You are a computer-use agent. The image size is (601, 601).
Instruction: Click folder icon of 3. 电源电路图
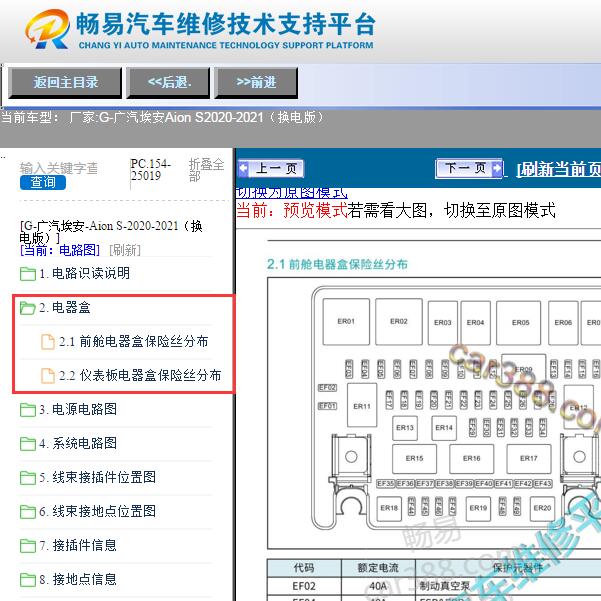[28, 410]
